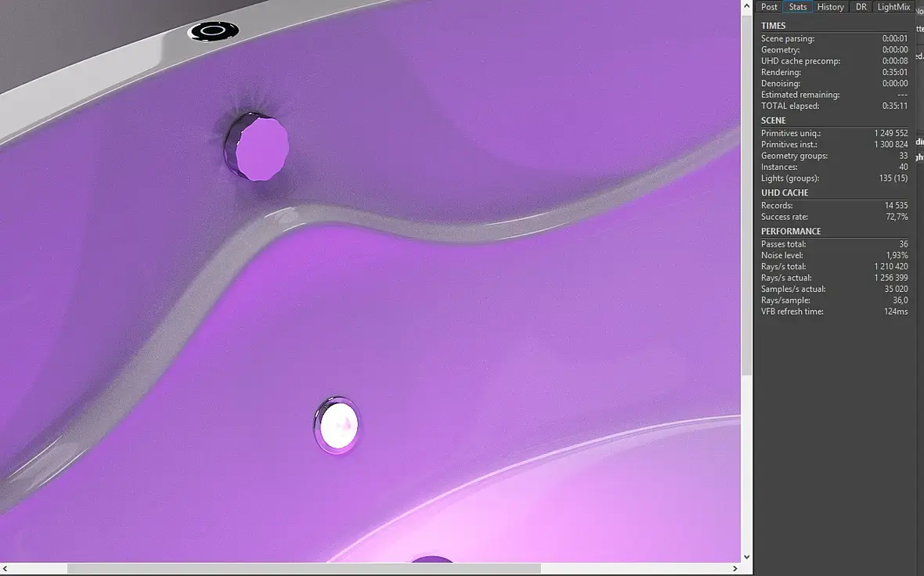Click the horizontal scrollbar thumb
924x576 pixels.
pyautogui.click(x=304, y=568)
